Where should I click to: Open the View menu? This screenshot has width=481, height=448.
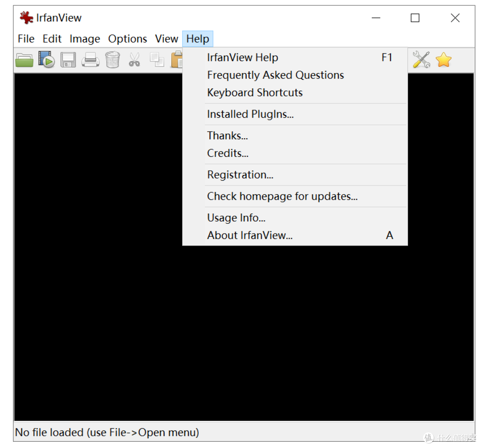[x=166, y=39]
